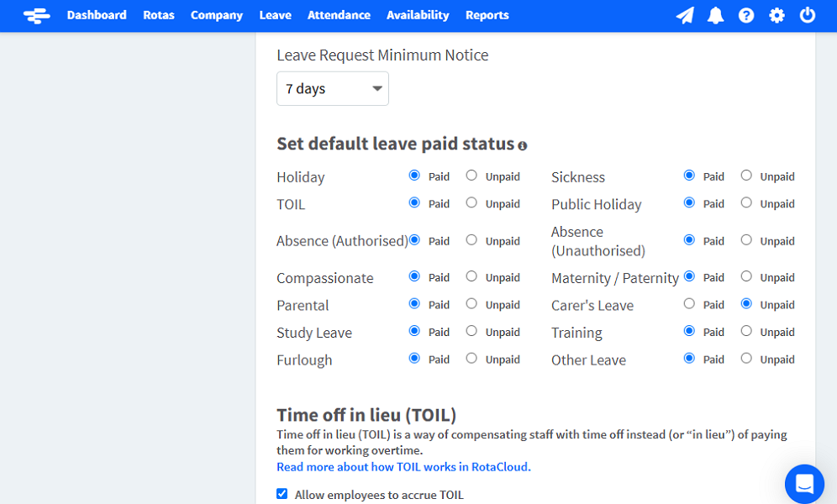Image resolution: width=837 pixels, height=504 pixels.
Task: Open the help question mark icon
Action: (746, 15)
